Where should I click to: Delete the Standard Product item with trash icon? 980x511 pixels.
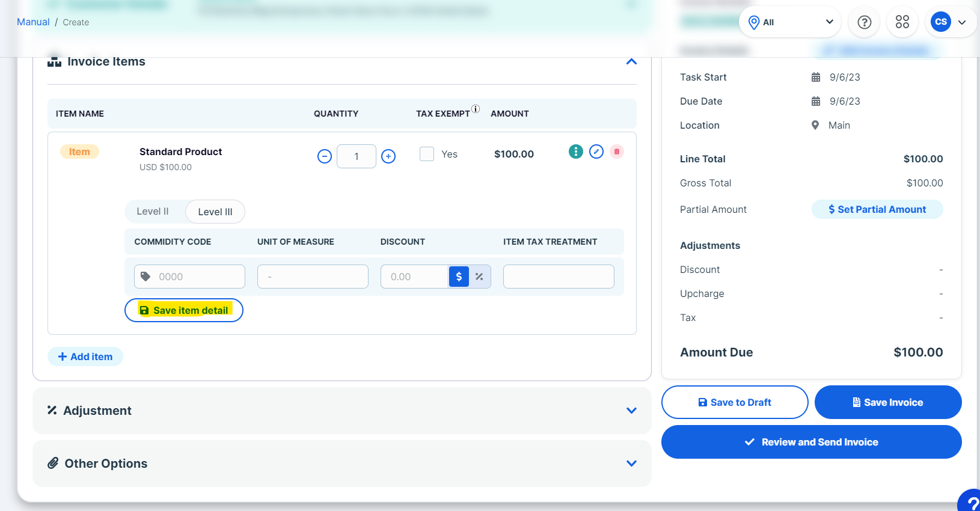pyautogui.click(x=617, y=151)
